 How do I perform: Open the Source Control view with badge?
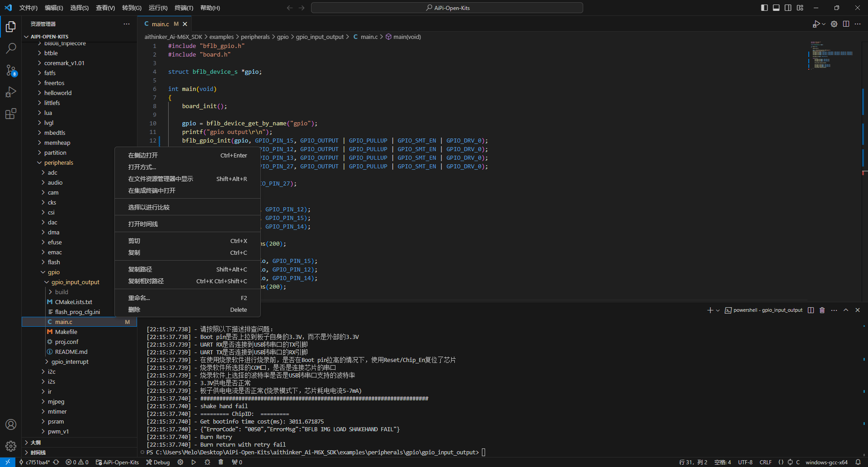(11, 70)
